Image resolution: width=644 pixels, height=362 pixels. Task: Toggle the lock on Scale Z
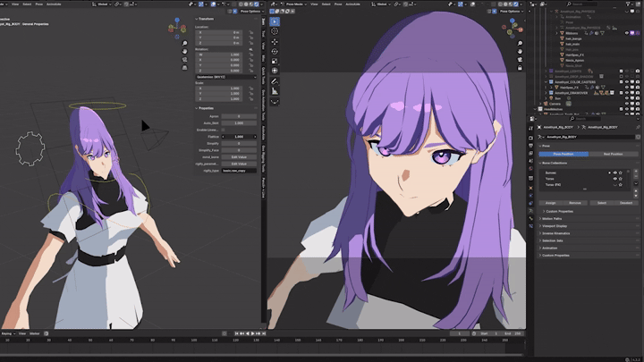point(250,99)
